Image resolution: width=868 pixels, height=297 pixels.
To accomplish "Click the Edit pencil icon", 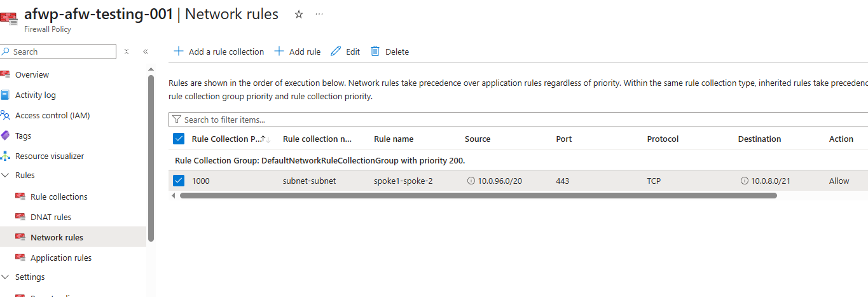I will point(336,52).
